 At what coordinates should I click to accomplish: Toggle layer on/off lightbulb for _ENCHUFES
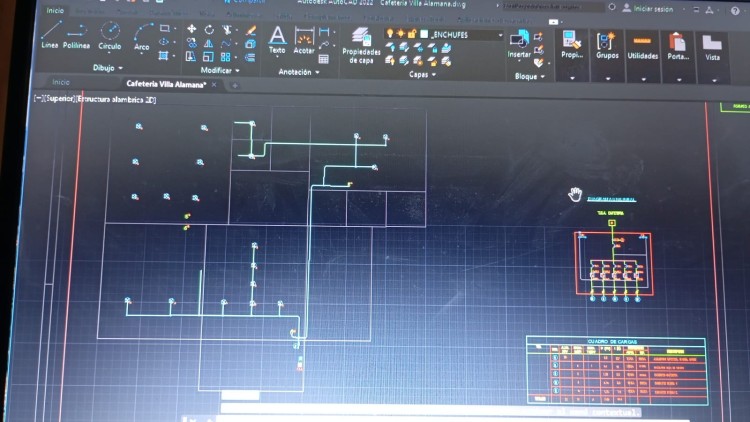390,33
